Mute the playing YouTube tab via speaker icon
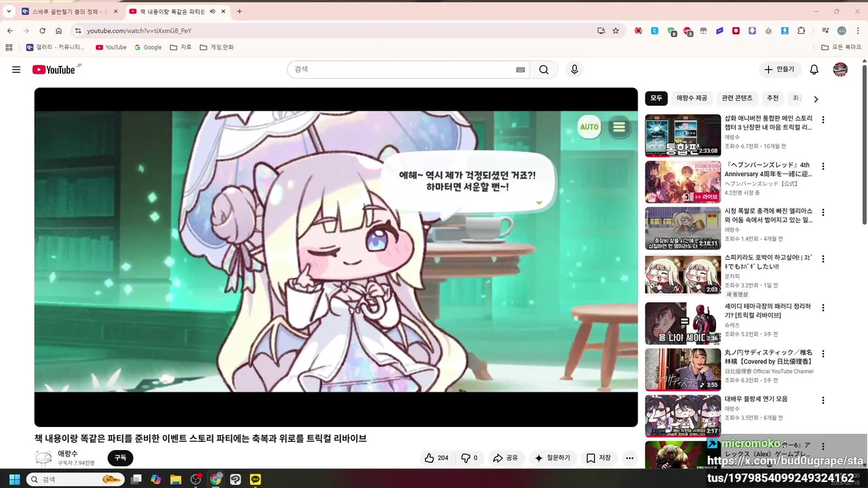 click(212, 12)
